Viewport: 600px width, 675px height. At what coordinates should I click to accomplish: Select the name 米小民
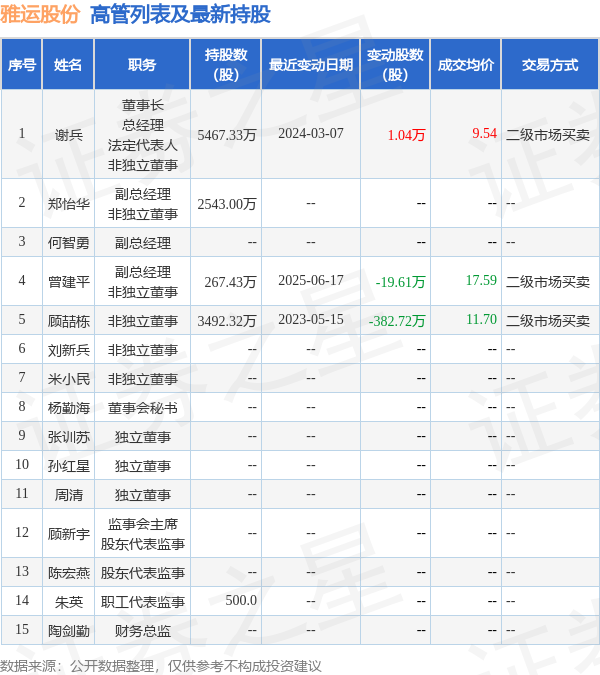tap(68, 379)
